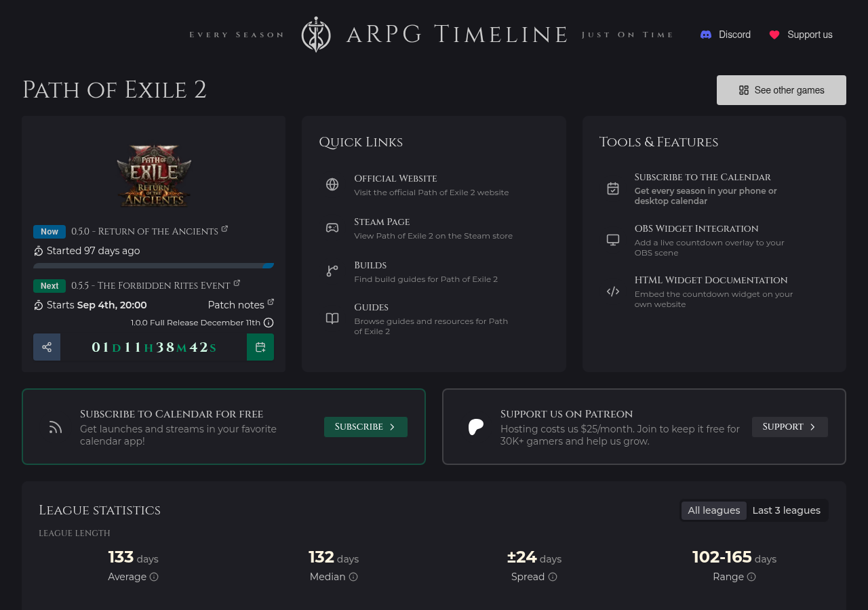Click info icon next to Average
The height and width of the screenshot is (610, 868).
click(x=154, y=577)
